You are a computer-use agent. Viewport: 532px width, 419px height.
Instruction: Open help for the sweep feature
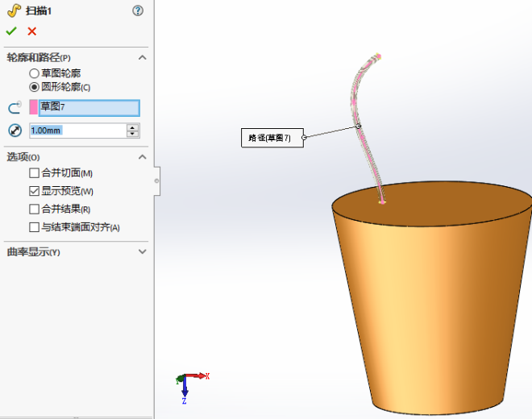point(138,10)
